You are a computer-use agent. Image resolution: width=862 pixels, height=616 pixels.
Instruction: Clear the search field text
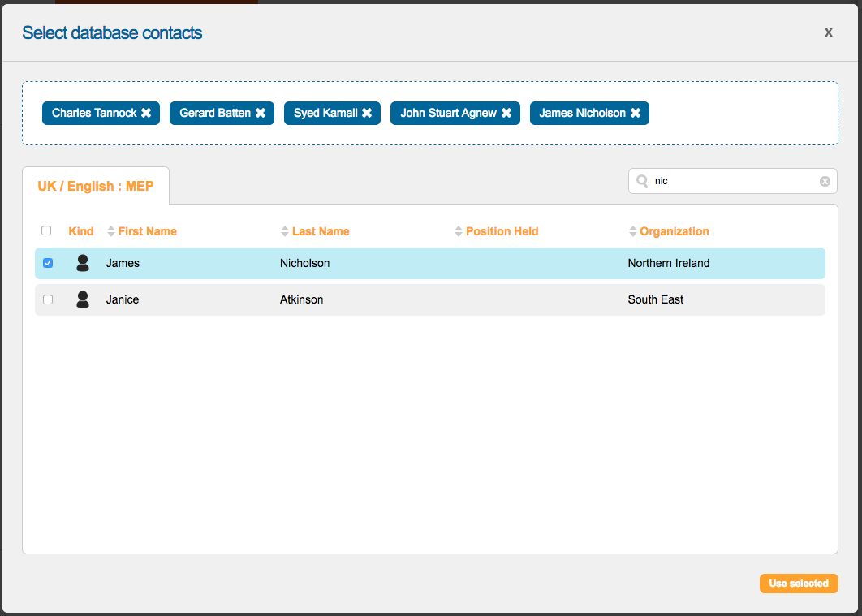[825, 181]
